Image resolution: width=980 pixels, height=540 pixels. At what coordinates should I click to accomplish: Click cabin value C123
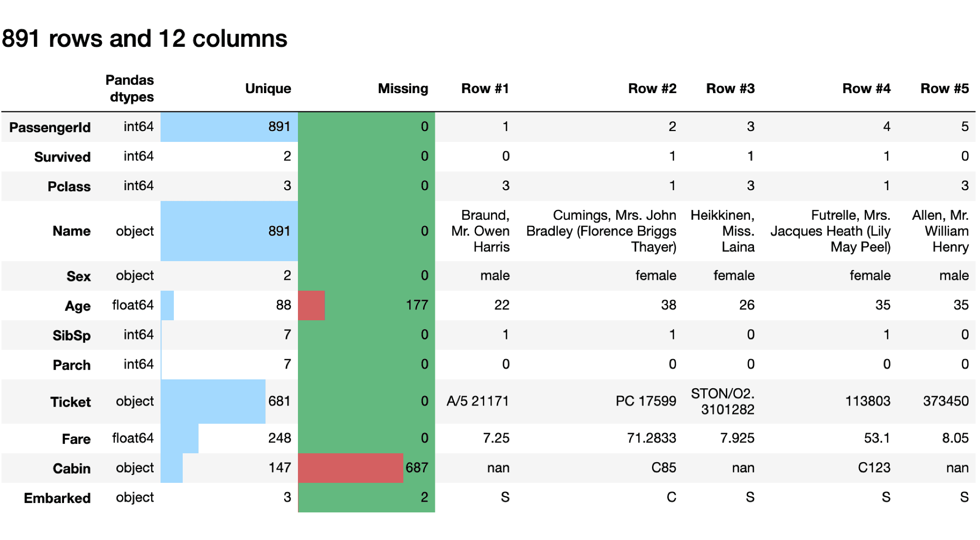[x=874, y=468]
